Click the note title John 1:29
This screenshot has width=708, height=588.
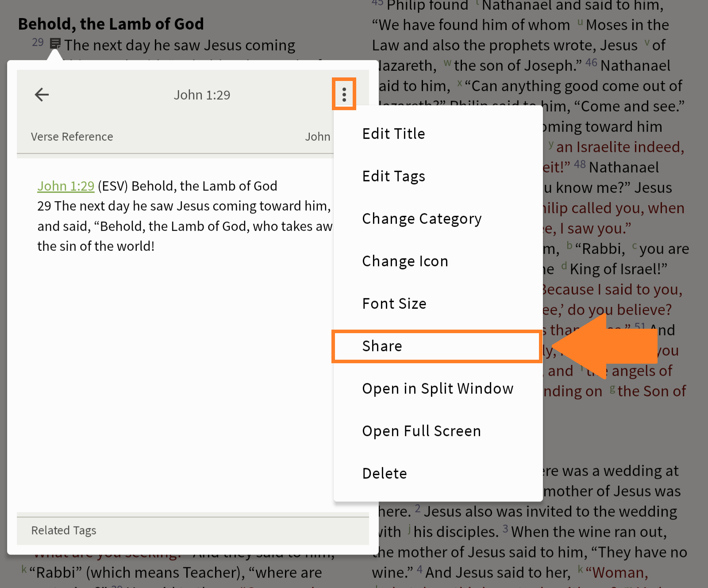click(202, 95)
